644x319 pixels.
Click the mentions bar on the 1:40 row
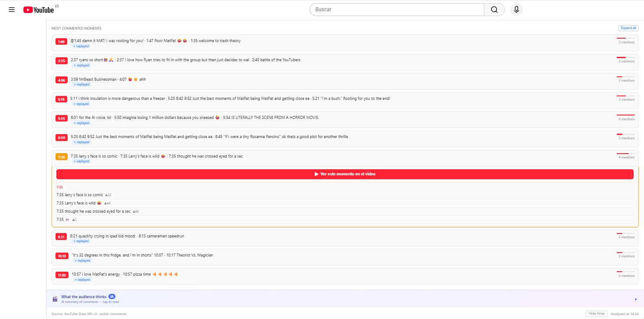[x=626, y=38]
